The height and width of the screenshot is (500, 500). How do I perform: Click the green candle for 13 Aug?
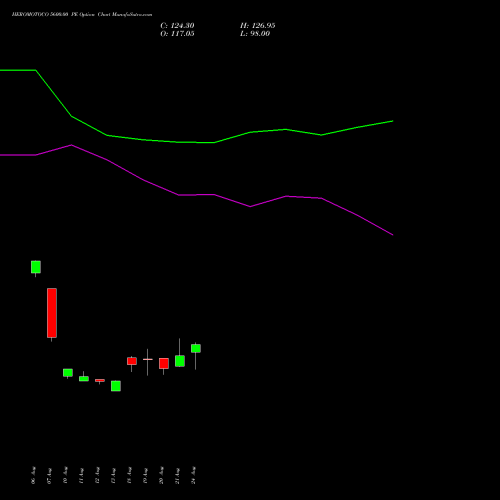point(116,386)
